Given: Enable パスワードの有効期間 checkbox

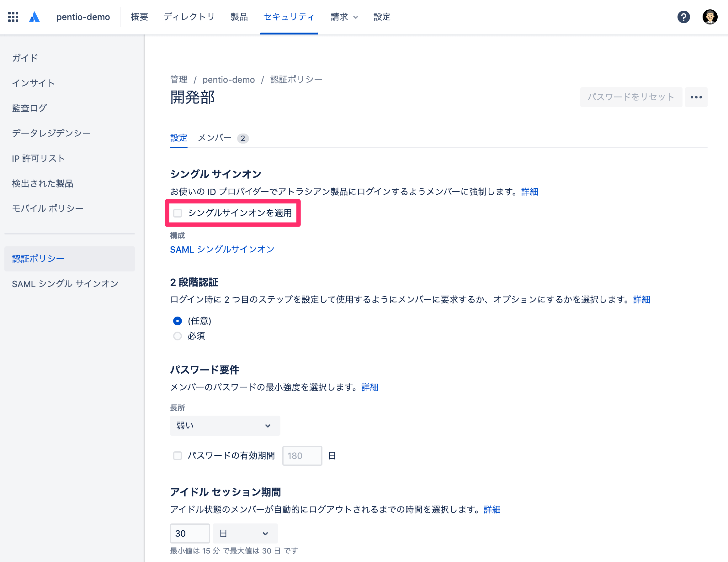Looking at the screenshot, I should tap(177, 456).
